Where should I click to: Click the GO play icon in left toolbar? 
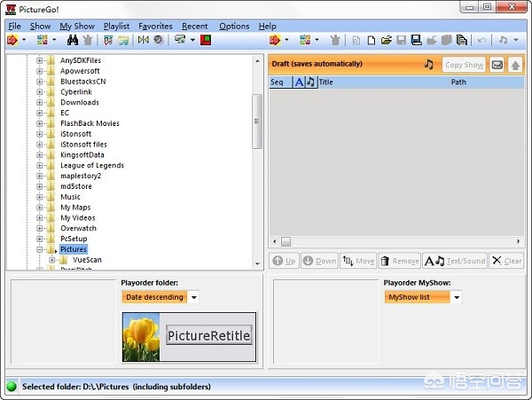pos(12,40)
